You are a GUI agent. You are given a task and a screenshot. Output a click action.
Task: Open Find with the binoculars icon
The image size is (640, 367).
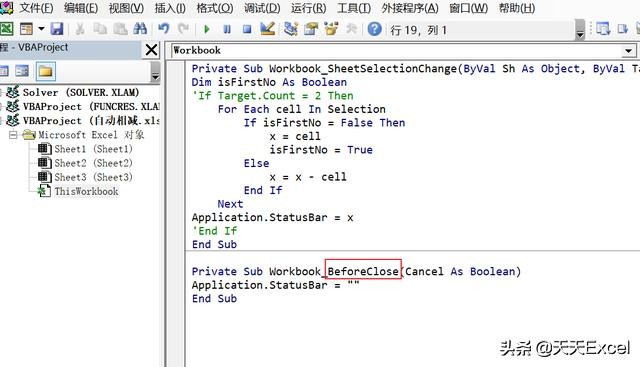(x=140, y=29)
